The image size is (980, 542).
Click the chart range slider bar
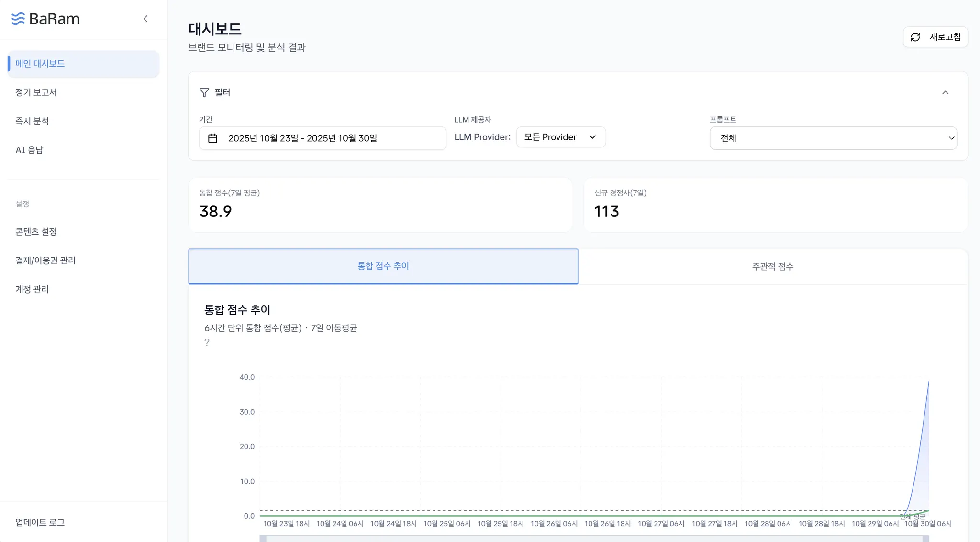(593, 539)
